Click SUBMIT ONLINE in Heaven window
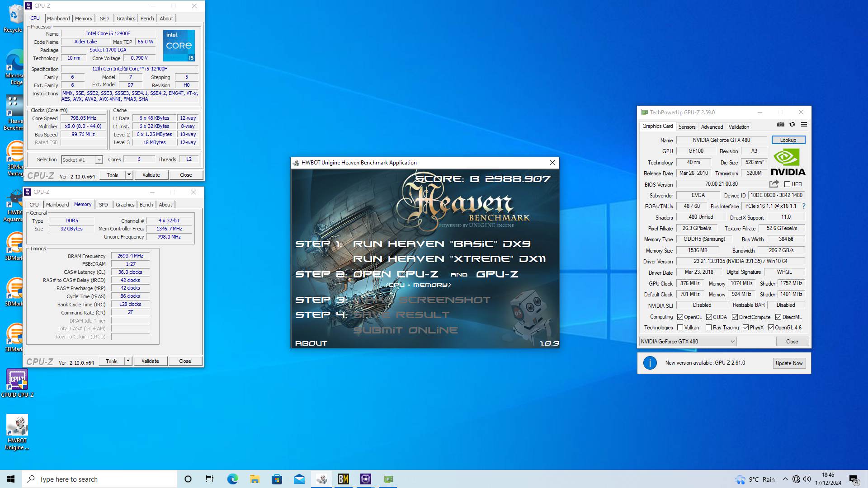 [x=406, y=330]
